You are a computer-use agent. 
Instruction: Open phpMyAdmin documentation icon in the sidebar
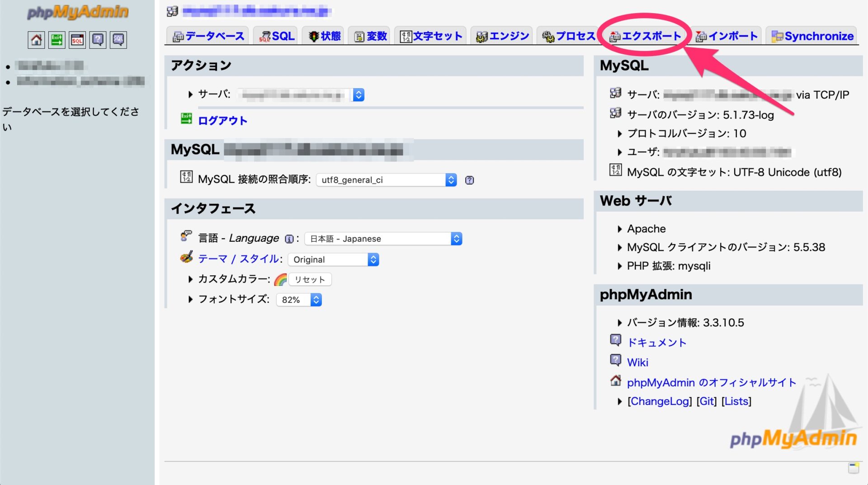pos(98,40)
